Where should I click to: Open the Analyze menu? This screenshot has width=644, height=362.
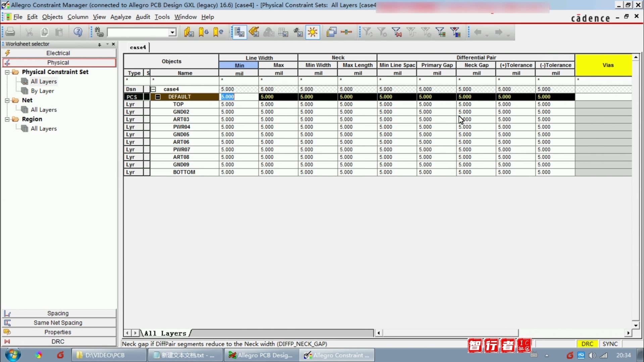click(120, 17)
